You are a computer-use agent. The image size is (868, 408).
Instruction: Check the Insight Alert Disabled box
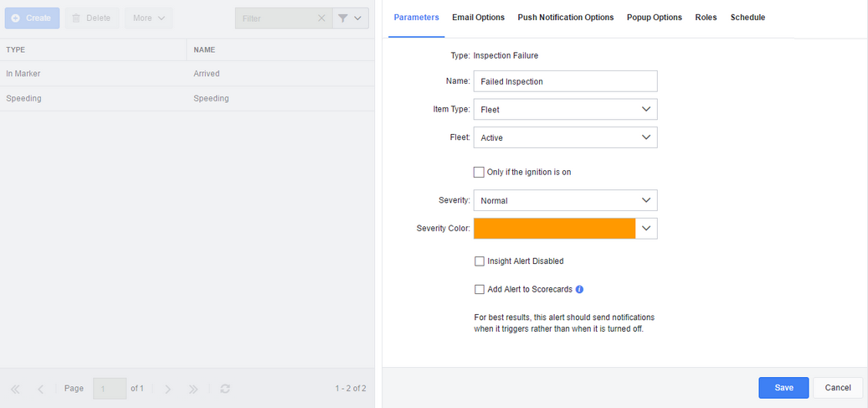(480, 261)
